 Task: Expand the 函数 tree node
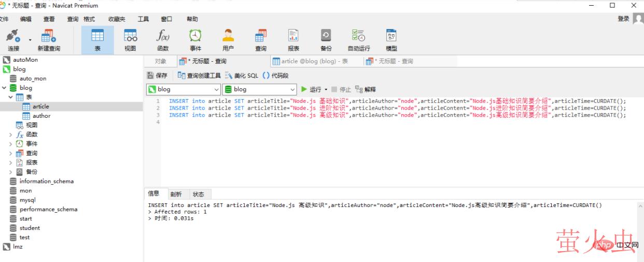pyautogui.click(x=11, y=134)
